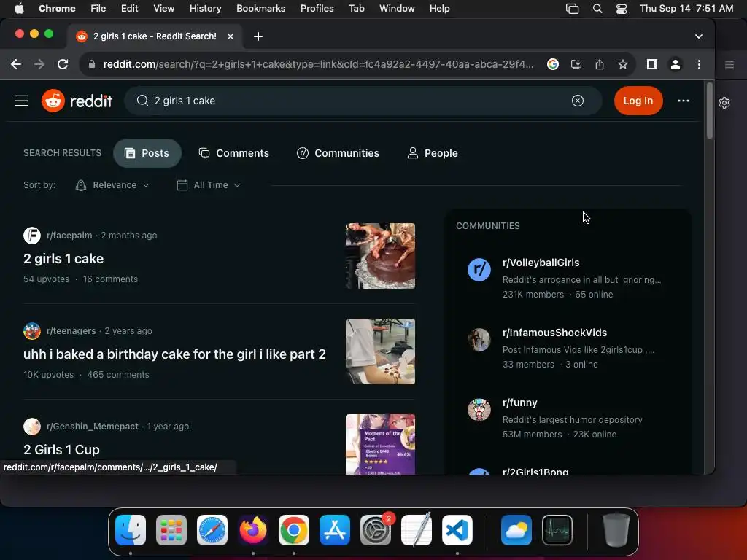Open the Chrome profile icon
Image resolution: width=747 pixels, height=560 pixels.
pyautogui.click(x=675, y=64)
